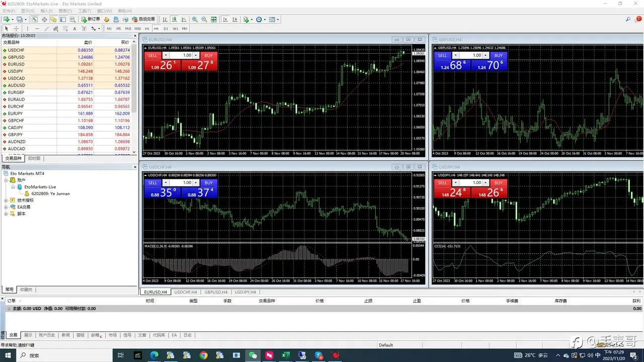The height and width of the screenshot is (362, 644).
Task: Select the arrow cursor tool
Action: coord(7,29)
